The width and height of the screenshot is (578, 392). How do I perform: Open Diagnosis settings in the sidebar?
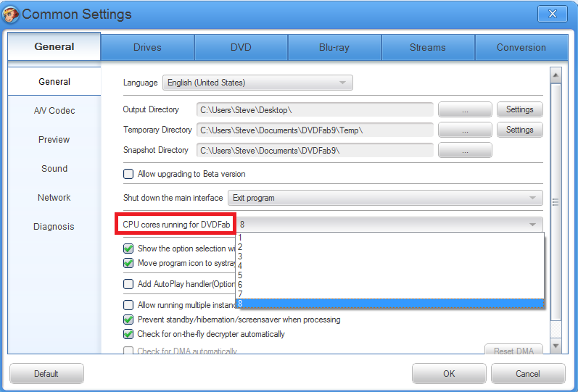tap(54, 227)
